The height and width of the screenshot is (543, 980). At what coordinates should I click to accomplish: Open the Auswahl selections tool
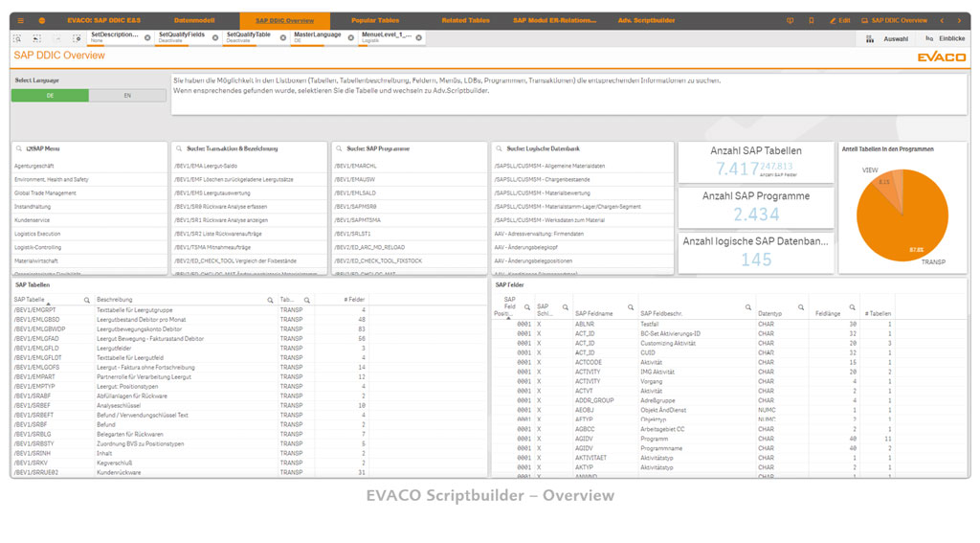tap(887, 38)
